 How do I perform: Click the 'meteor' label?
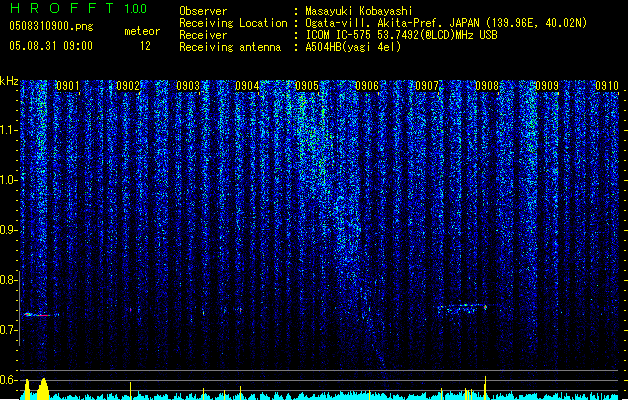(x=142, y=31)
